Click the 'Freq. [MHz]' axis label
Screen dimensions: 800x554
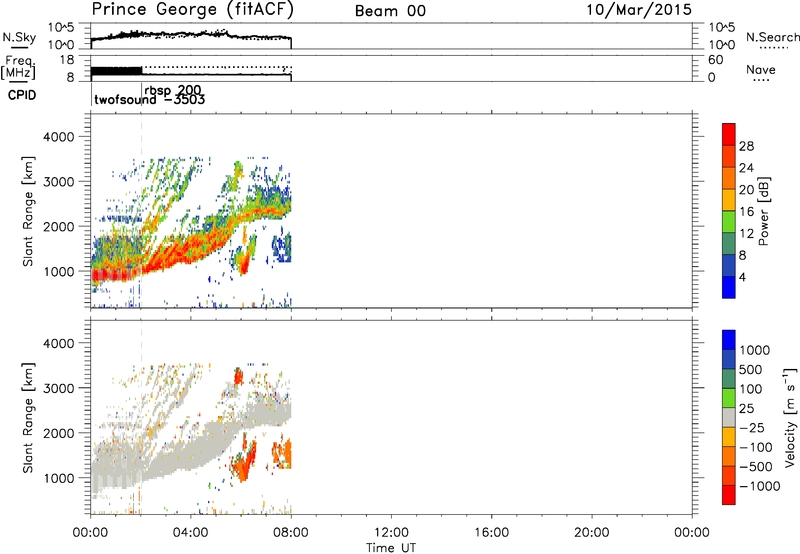pos(19,67)
